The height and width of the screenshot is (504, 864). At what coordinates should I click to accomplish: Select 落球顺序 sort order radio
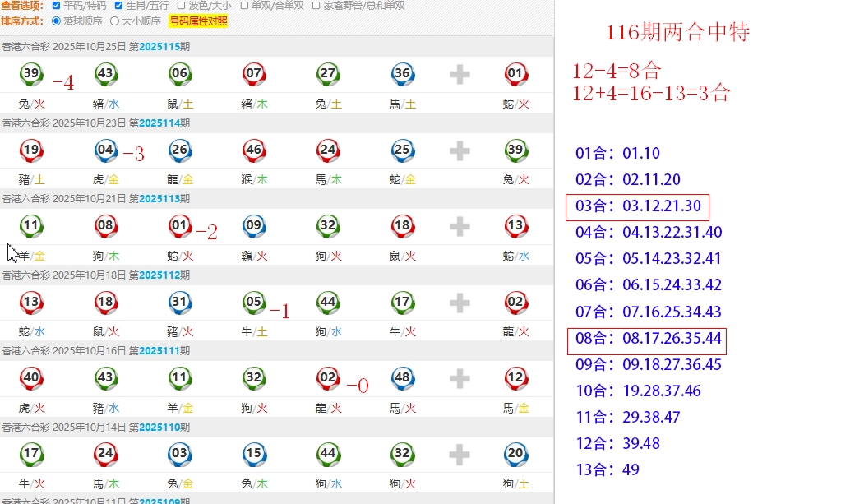(56, 21)
